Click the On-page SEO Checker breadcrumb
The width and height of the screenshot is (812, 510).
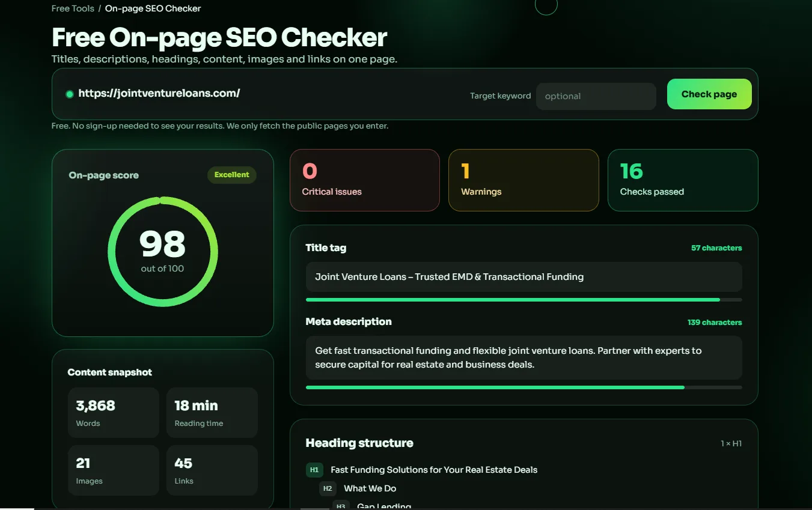153,8
